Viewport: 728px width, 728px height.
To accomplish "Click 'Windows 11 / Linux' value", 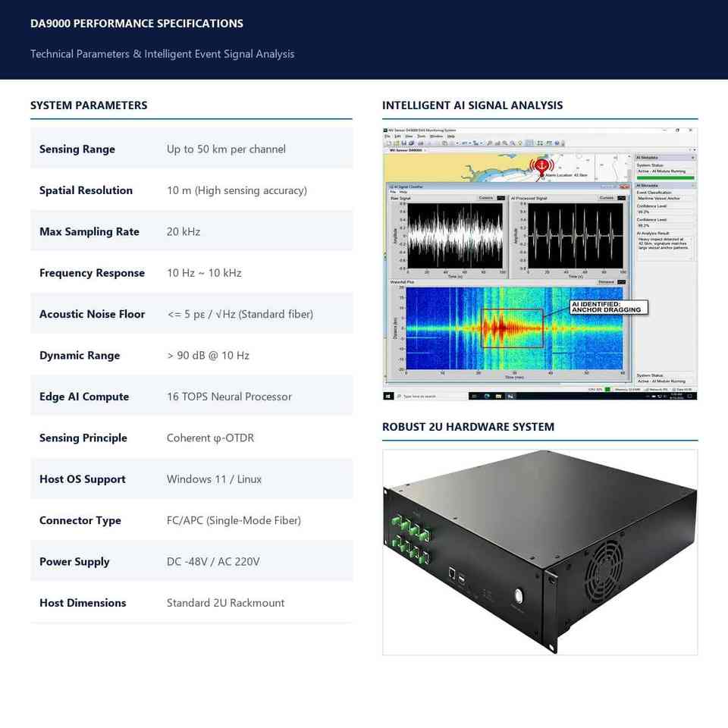I will pos(214,479).
